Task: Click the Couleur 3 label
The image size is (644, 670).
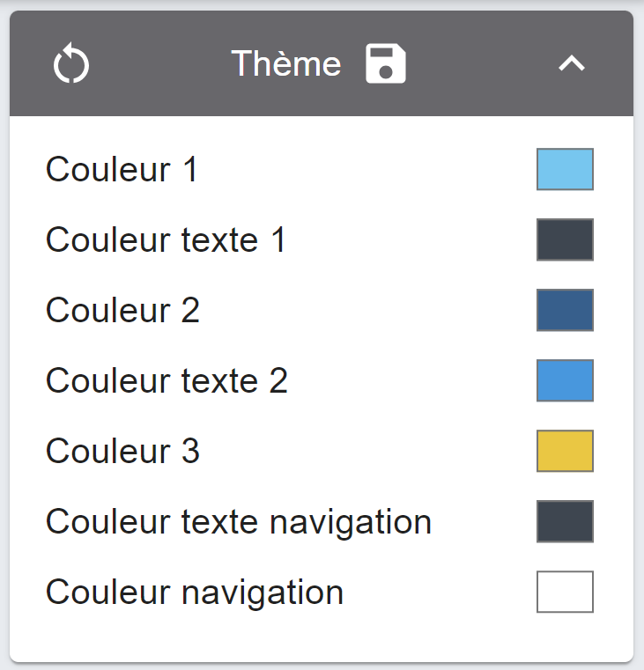Action: (122, 451)
